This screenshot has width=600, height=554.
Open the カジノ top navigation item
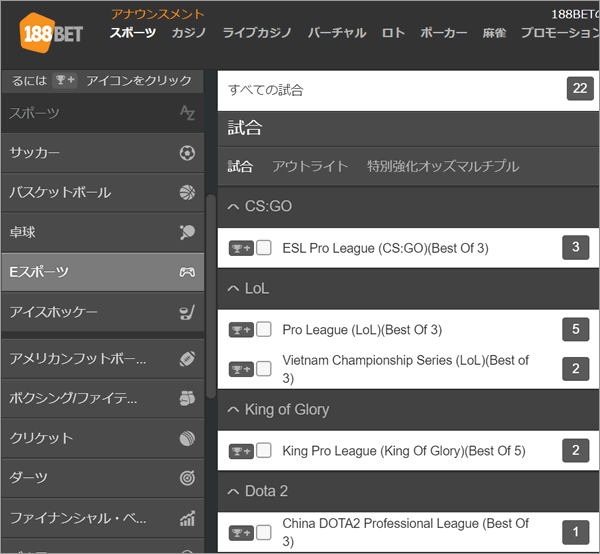(189, 33)
